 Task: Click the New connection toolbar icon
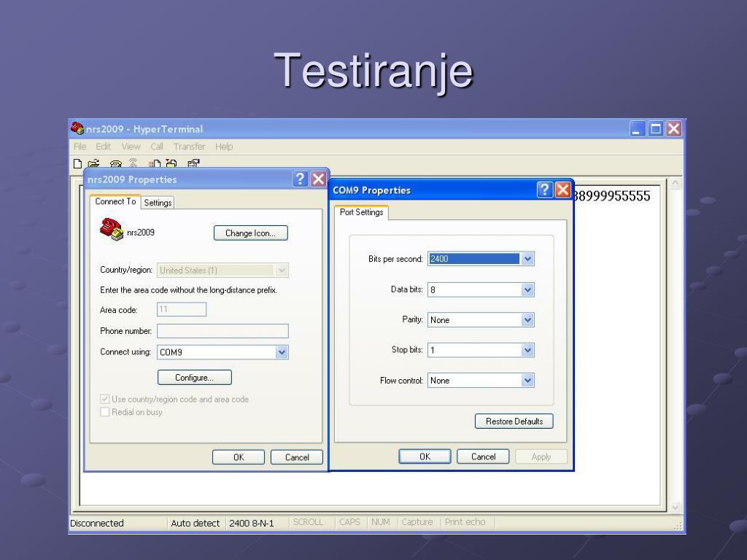[77, 163]
